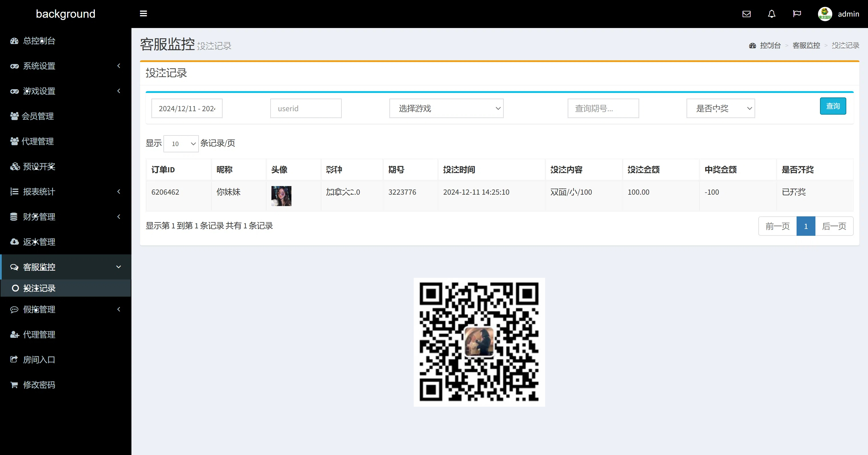The width and height of the screenshot is (868, 455).
Task: Click the admin username in header
Action: [849, 14]
